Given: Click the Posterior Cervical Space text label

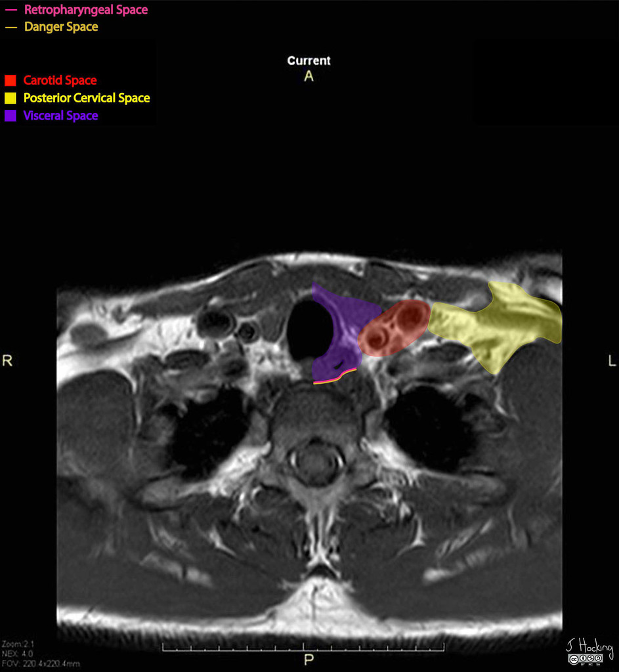Looking at the screenshot, I should [87, 98].
